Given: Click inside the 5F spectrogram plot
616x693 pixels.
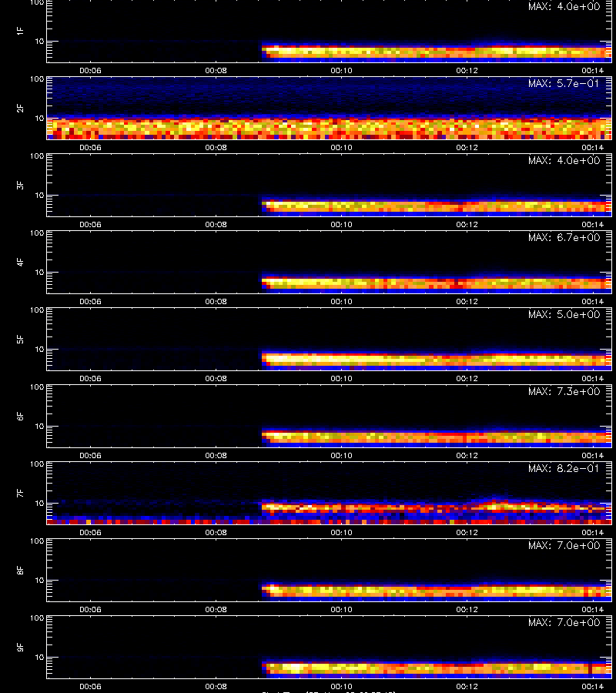Looking at the screenshot, I should click(330, 340).
